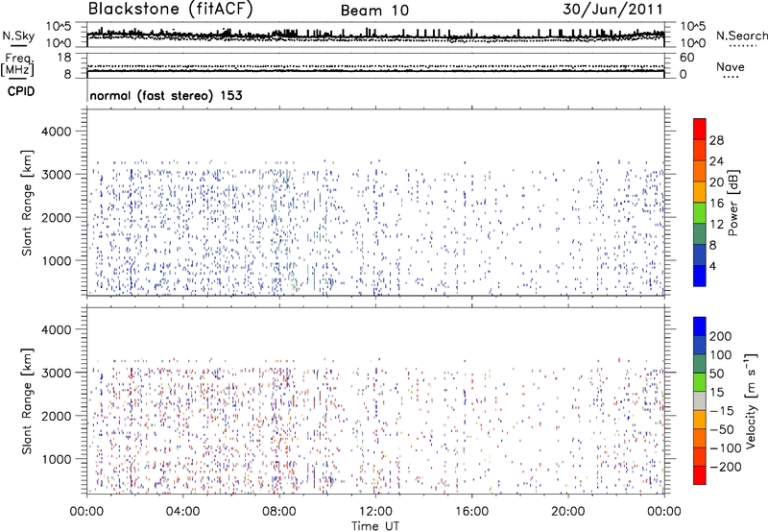Screen dimensions: 768x532
Task: Click the blue top Velocity colorbar segment
Action: [x=700, y=326]
